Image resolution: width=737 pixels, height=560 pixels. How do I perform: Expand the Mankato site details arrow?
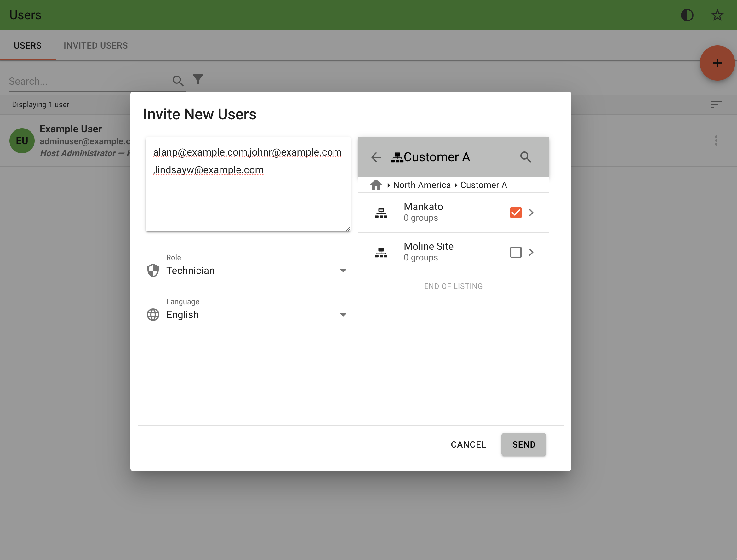click(x=531, y=212)
